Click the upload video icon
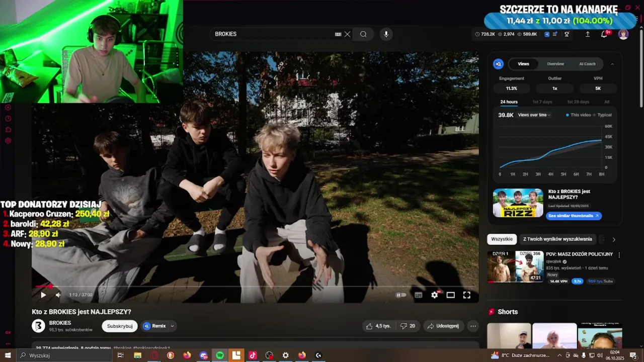 587,34
